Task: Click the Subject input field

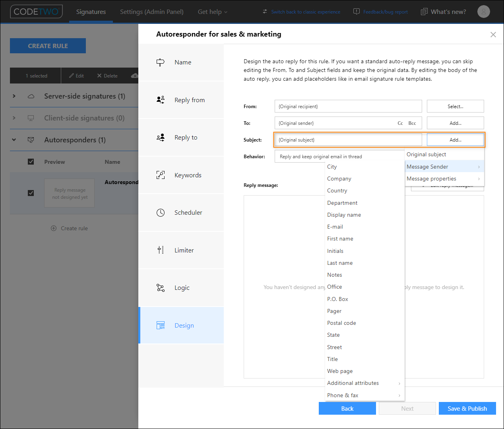Action: click(348, 140)
